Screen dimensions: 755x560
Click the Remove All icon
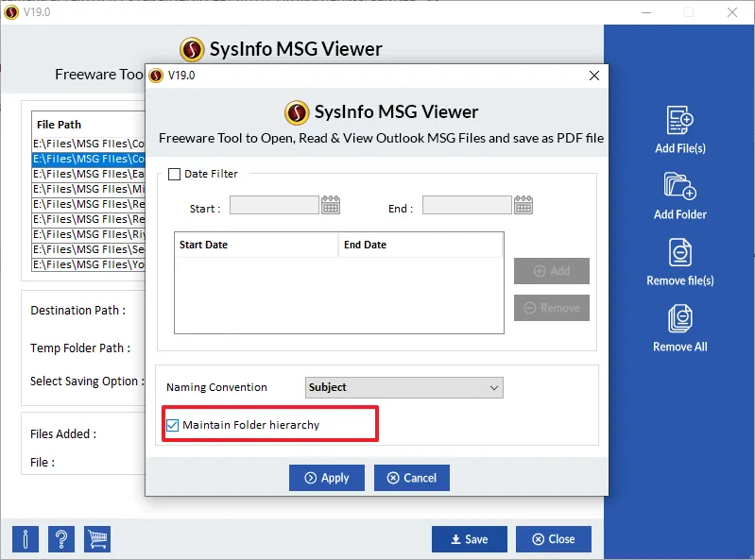680,318
